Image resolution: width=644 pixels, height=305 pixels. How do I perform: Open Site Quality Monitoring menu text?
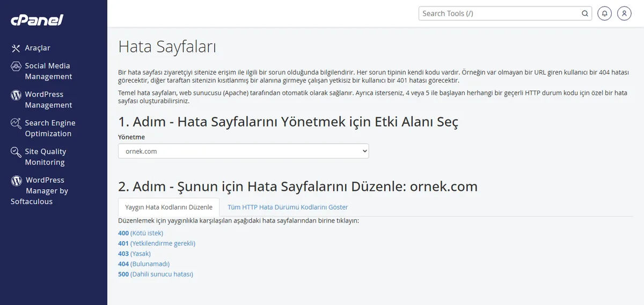pyautogui.click(x=46, y=157)
